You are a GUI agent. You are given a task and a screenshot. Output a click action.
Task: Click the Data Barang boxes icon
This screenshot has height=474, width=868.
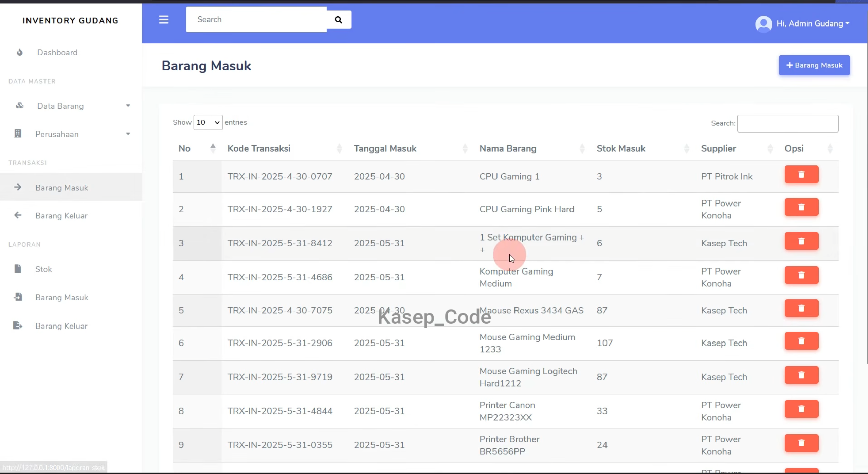pyautogui.click(x=20, y=106)
